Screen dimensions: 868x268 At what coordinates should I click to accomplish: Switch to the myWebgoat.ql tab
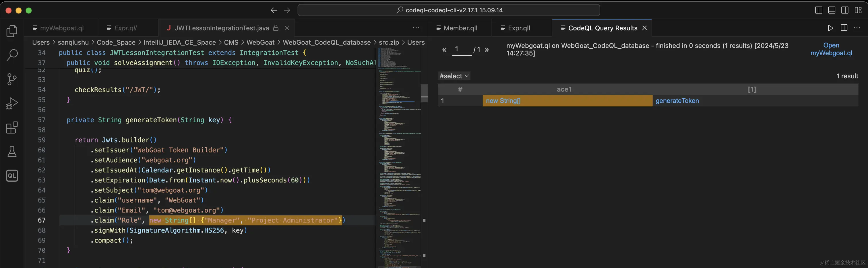click(61, 28)
